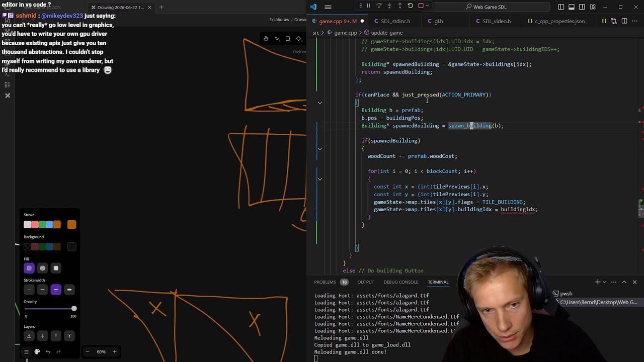Collapse the if(spawnedBuilding) fold arrow

tap(319, 148)
